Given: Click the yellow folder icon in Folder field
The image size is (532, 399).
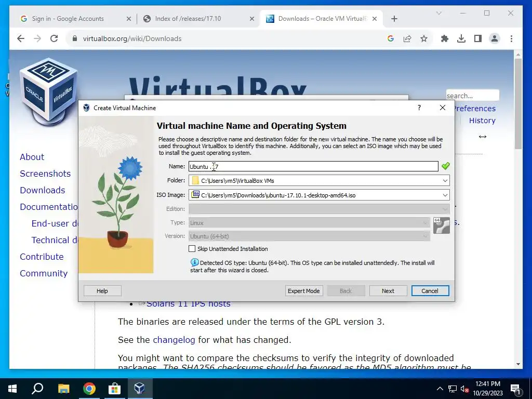Looking at the screenshot, I should [x=195, y=180].
